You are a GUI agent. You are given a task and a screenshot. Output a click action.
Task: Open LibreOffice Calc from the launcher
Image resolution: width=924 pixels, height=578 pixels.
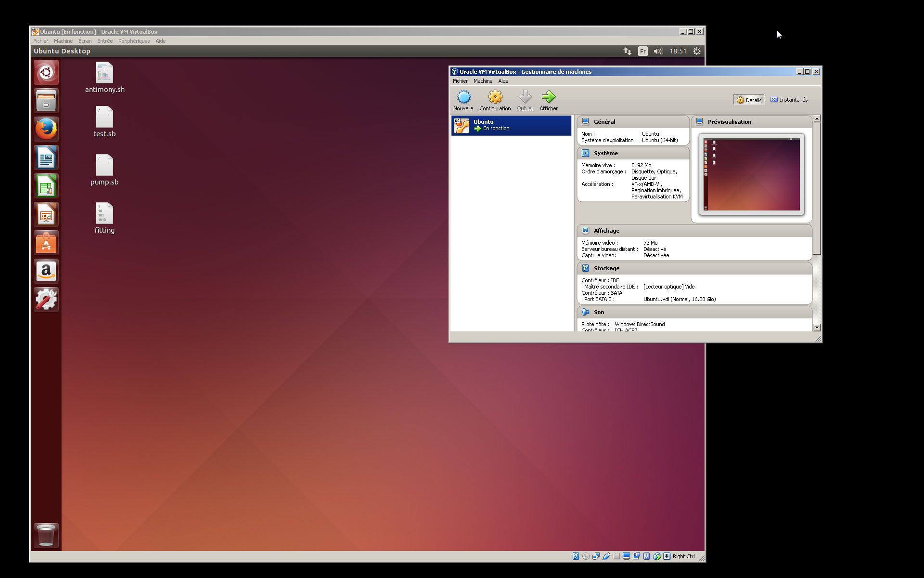pyautogui.click(x=46, y=186)
